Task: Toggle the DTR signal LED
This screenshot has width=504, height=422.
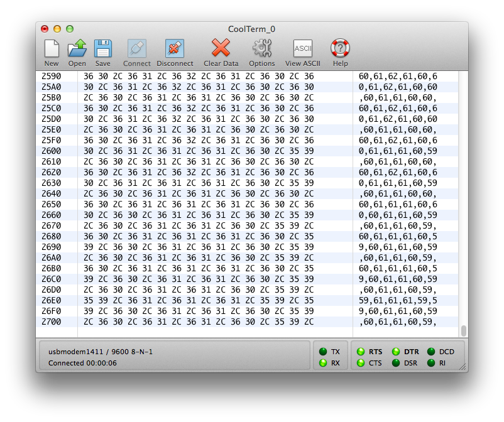Action: tap(396, 352)
